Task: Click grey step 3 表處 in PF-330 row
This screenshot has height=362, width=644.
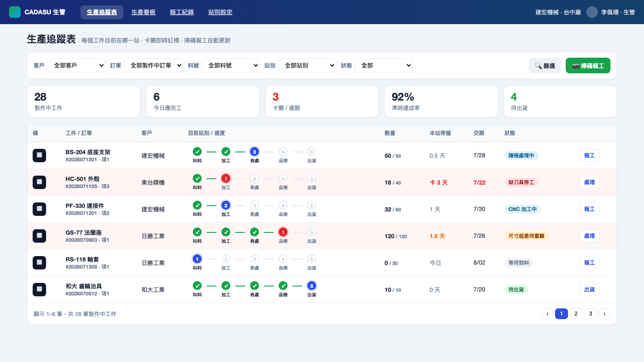Action: click(x=254, y=205)
